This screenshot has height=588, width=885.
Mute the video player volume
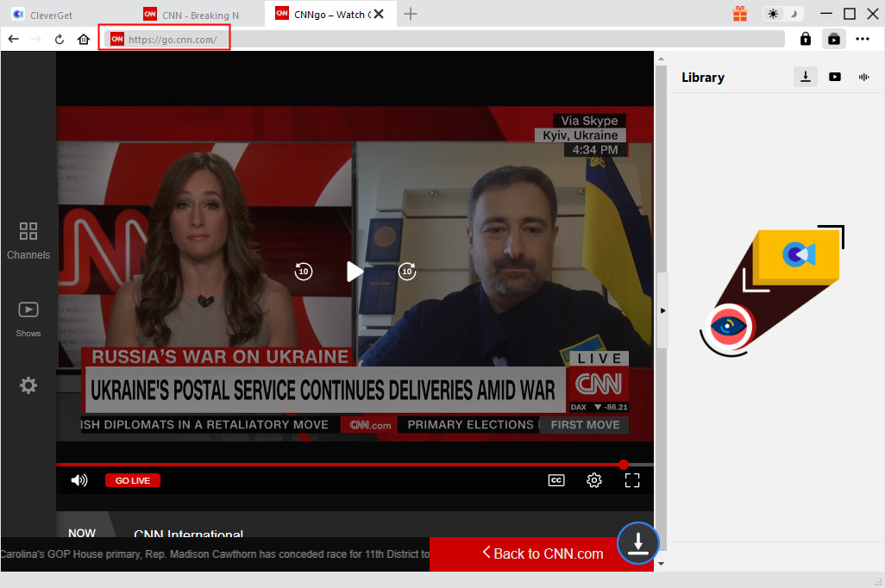pos(79,480)
